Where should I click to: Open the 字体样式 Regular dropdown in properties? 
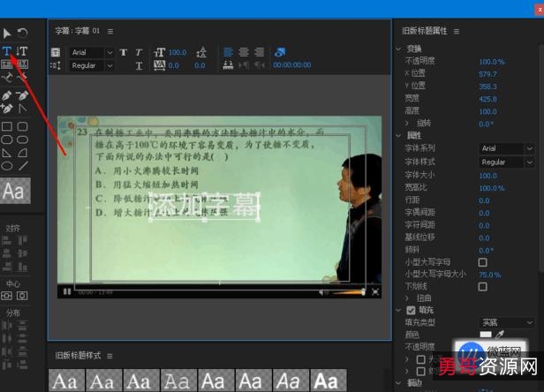pyautogui.click(x=506, y=162)
